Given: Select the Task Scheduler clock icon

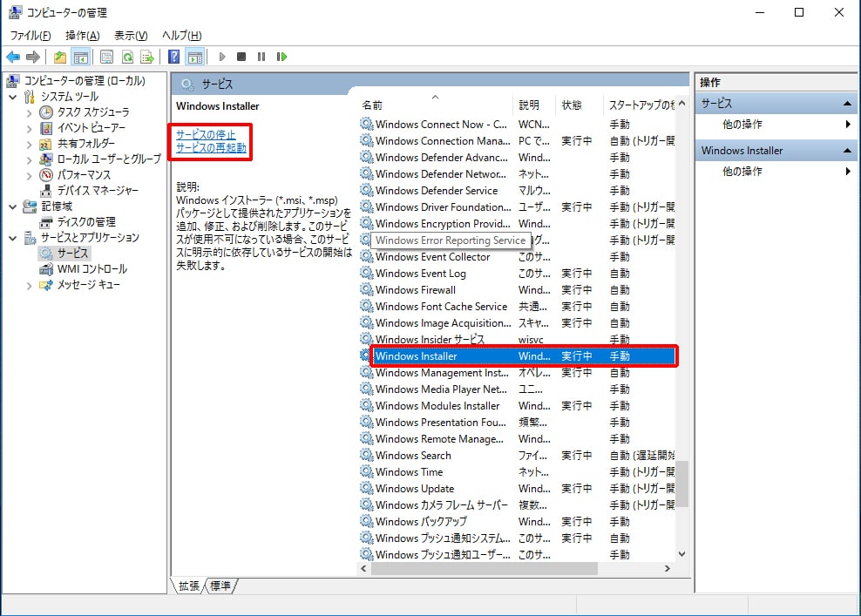Looking at the screenshot, I should (46, 112).
